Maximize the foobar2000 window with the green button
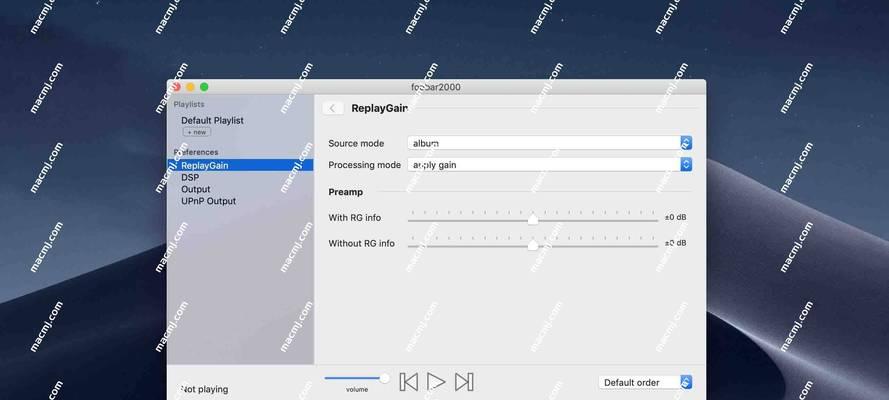 (x=204, y=87)
